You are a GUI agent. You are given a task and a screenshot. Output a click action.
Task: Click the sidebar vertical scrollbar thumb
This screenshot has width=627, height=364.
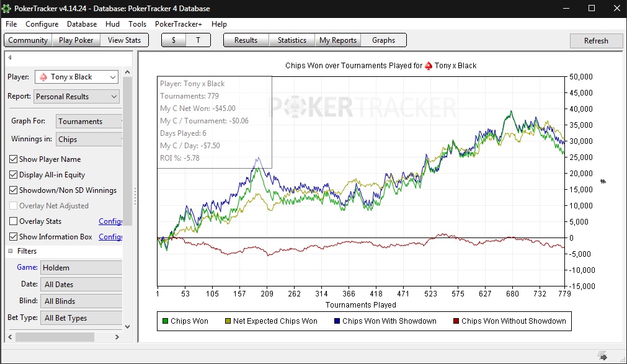(x=128, y=152)
